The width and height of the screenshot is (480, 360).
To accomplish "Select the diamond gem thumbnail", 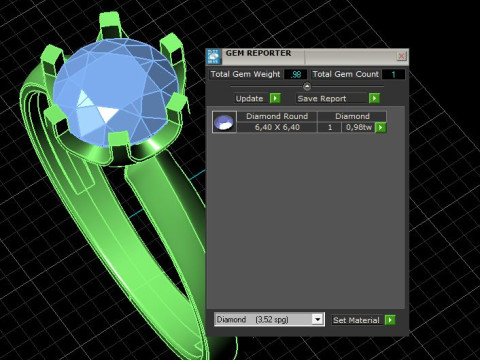I will 224,122.
